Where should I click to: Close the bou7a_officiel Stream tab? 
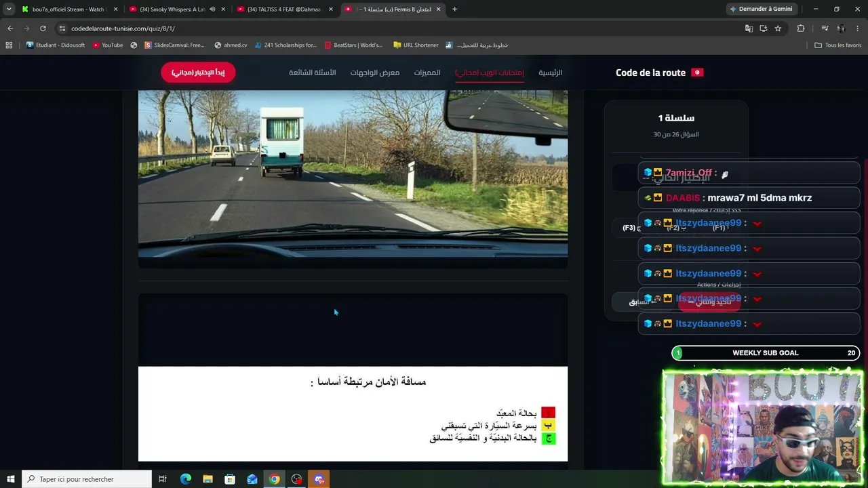(115, 9)
